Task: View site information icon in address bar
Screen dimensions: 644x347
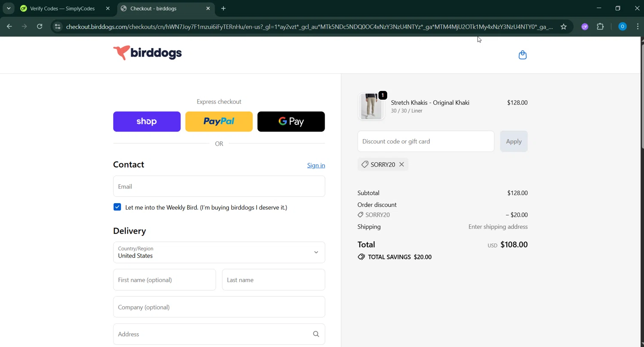Action: click(58, 27)
